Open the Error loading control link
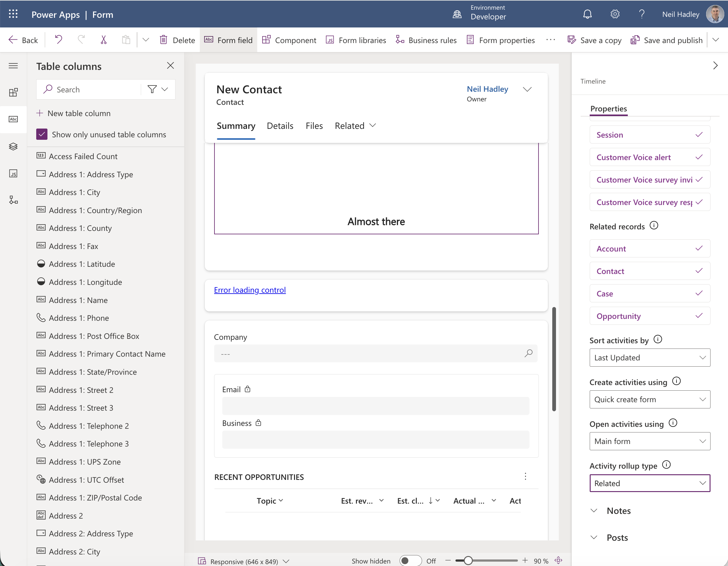Screen dimensions: 728x566 pos(250,290)
